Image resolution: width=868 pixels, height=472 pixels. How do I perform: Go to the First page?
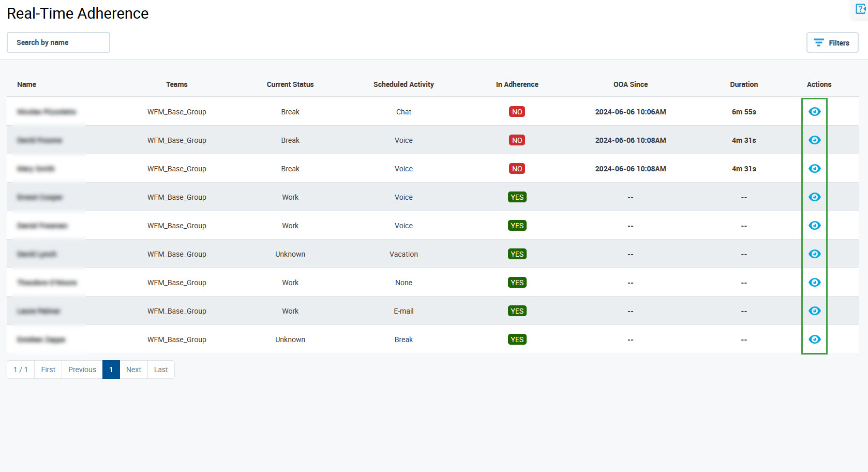coord(48,370)
